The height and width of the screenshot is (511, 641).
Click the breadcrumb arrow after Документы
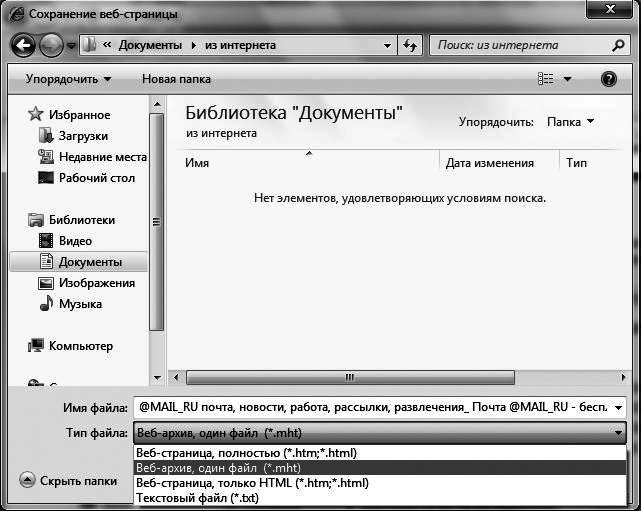(193, 45)
